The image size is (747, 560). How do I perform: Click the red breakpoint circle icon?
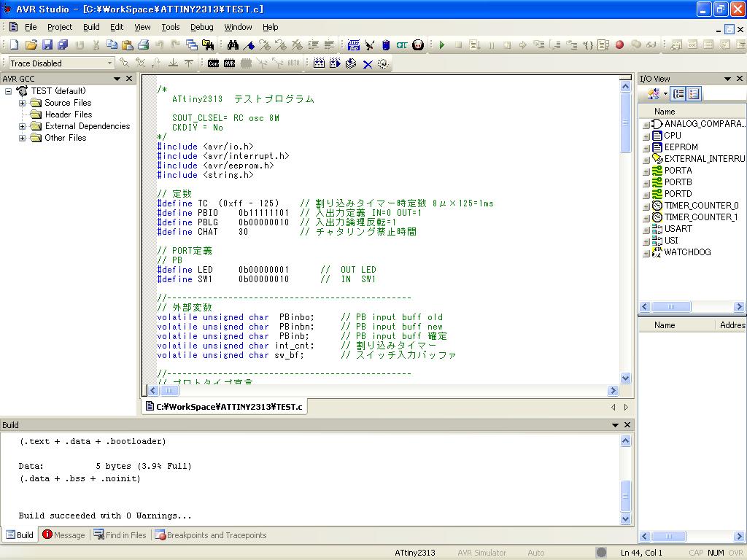click(619, 45)
